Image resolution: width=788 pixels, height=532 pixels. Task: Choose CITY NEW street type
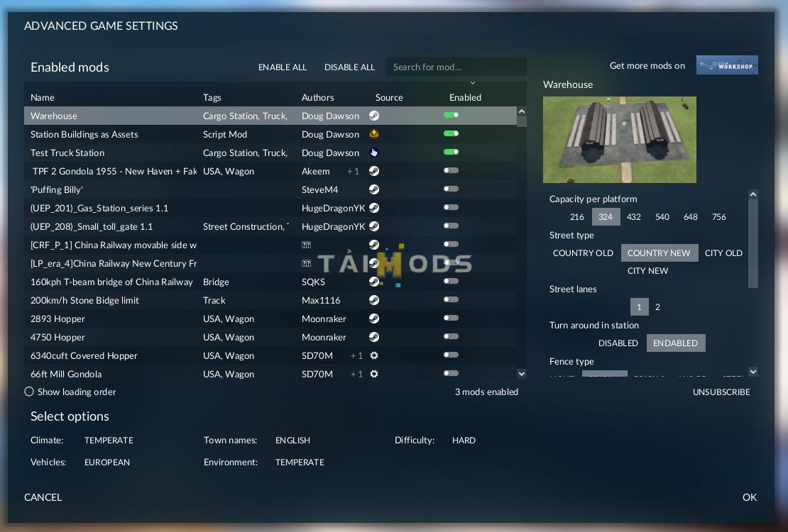[x=647, y=271]
